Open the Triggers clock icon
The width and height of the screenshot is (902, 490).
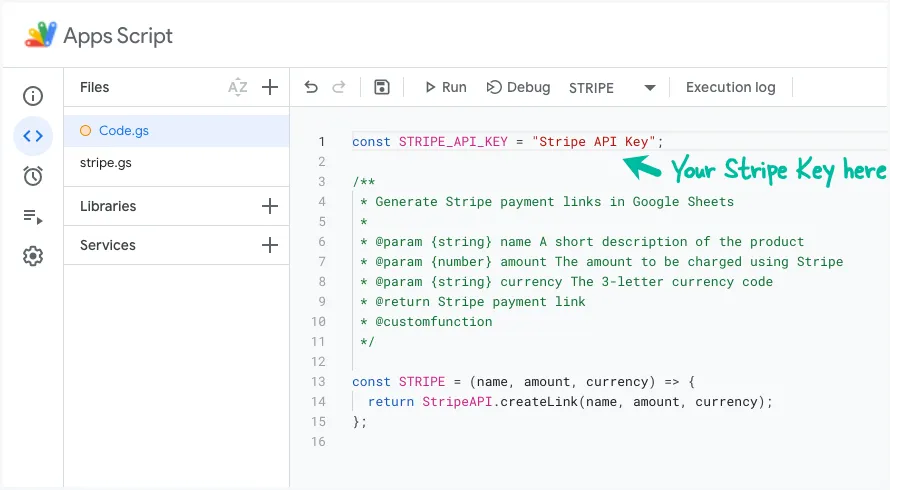[33, 176]
